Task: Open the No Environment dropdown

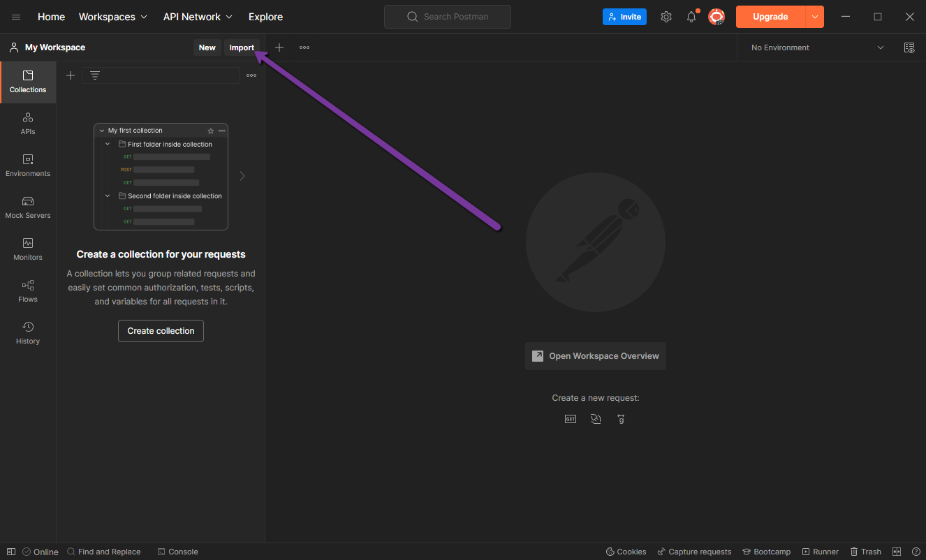Action: 817,47
